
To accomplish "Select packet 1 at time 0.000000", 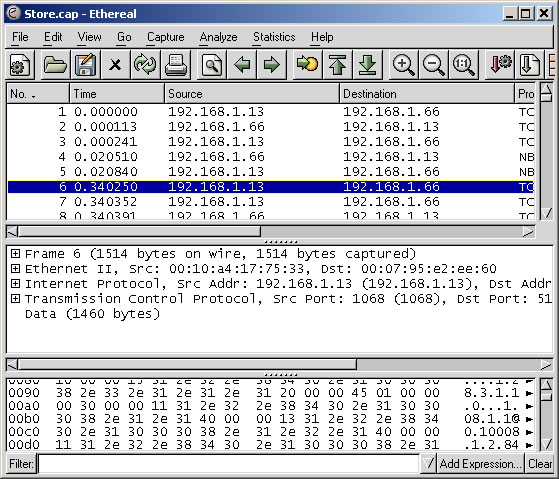I will [271, 112].
